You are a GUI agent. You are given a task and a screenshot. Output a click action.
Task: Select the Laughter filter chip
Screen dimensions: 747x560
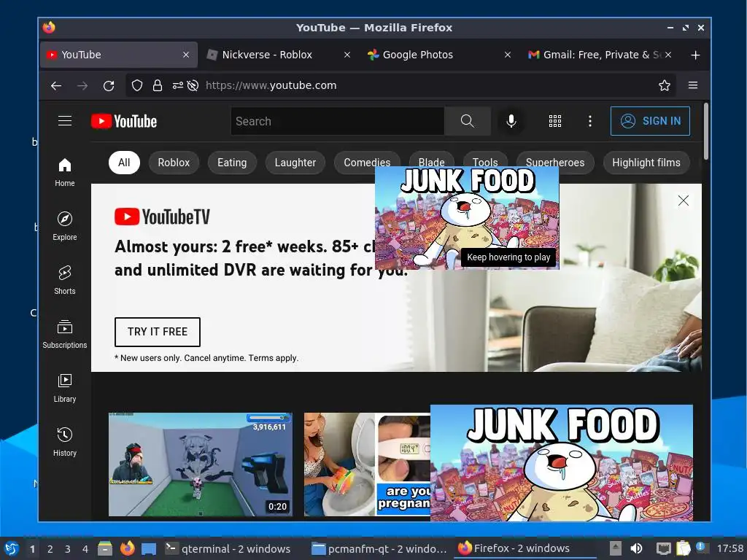[295, 163]
